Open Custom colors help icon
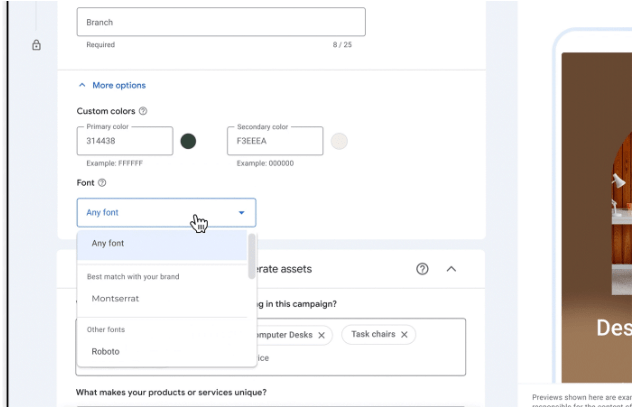 coord(143,111)
